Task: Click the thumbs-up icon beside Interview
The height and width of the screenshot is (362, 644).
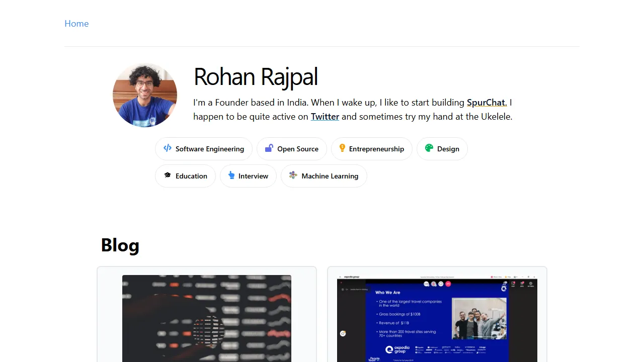Action: [232, 175]
